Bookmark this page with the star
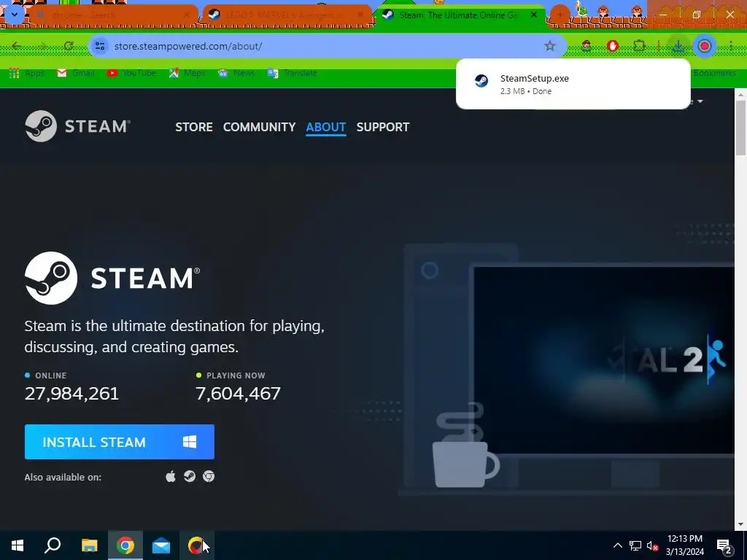The width and height of the screenshot is (747, 560). point(550,46)
